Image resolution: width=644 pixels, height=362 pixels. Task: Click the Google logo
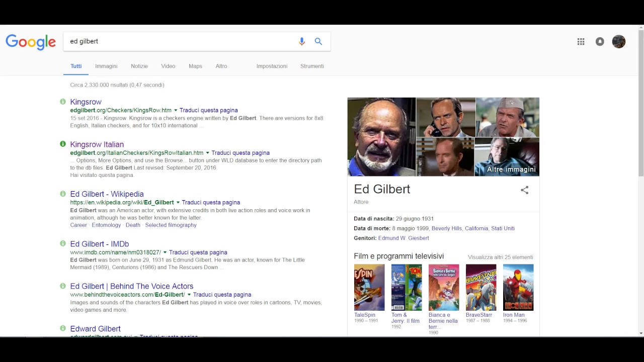pyautogui.click(x=31, y=42)
